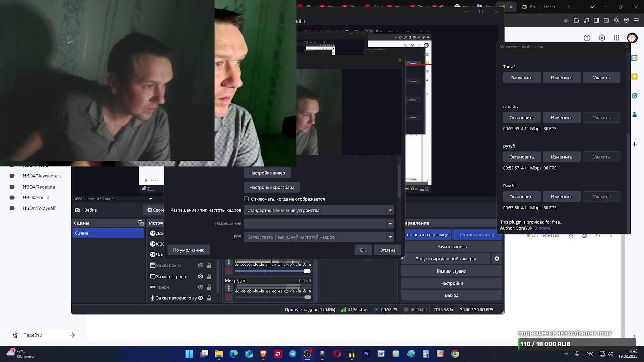The height and width of the screenshot is (362, 644).
Task: Open Windows Start menu
Action: [x=189, y=354]
